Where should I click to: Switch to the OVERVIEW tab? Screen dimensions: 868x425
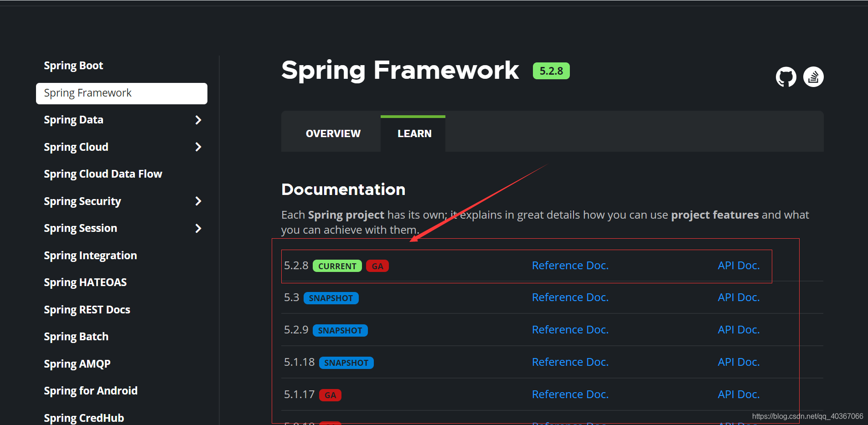tap(332, 133)
